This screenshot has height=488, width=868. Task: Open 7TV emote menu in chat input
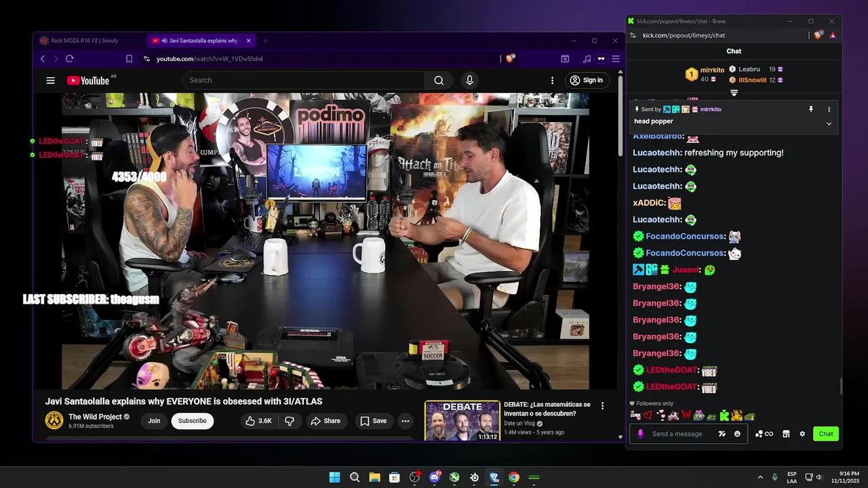tap(722, 434)
